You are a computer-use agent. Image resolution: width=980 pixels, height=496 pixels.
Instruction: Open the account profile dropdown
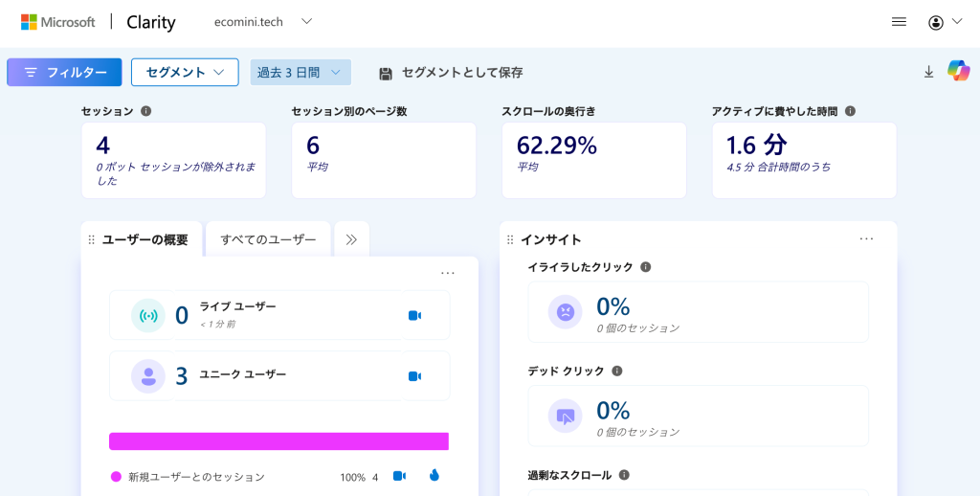(x=944, y=22)
